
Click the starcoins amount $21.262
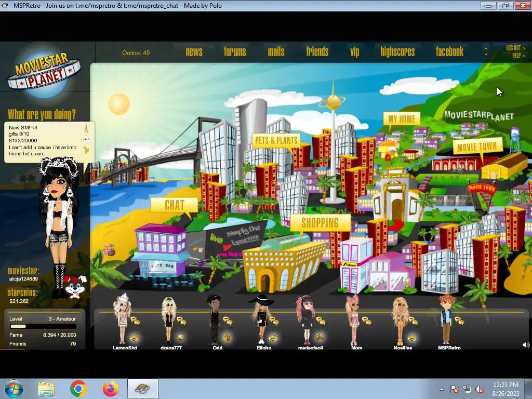coord(19,301)
